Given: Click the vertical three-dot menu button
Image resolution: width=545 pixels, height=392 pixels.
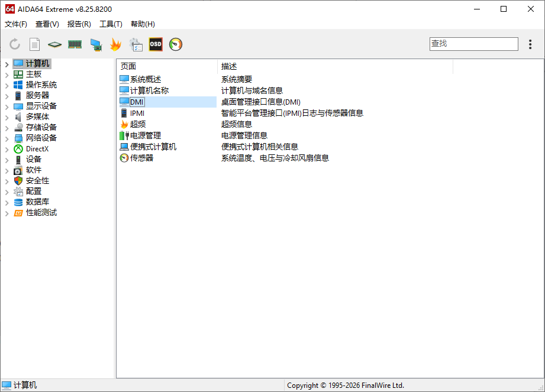Looking at the screenshot, I should point(530,44).
